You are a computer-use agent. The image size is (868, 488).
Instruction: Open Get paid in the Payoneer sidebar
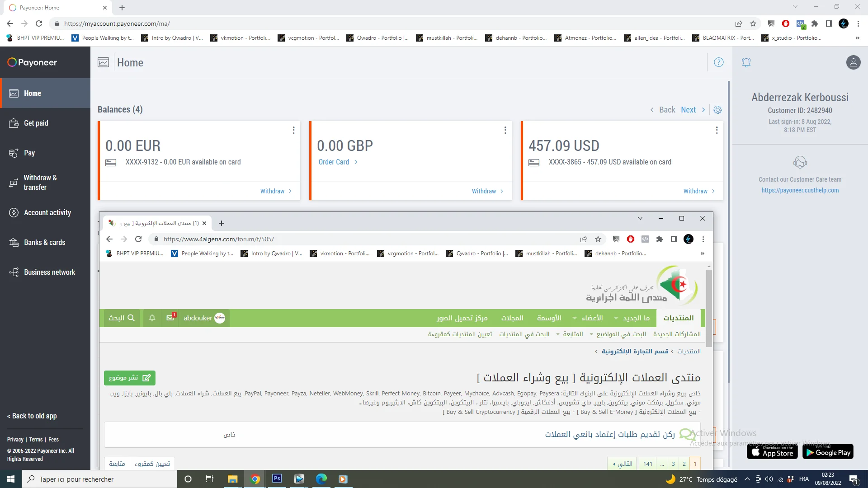45,123
